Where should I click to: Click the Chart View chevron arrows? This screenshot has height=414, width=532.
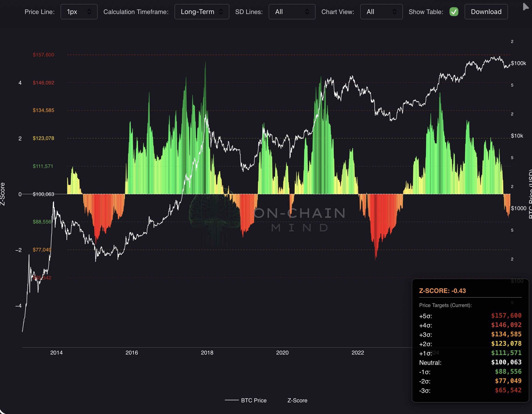point(394,12)
